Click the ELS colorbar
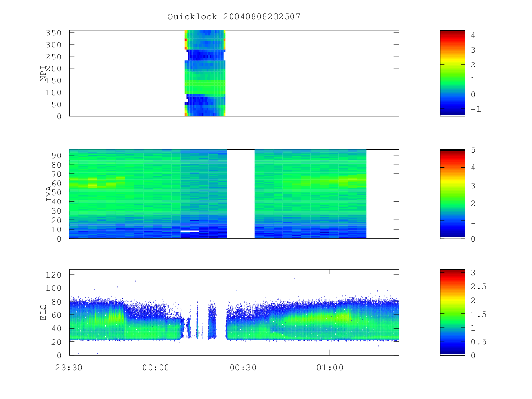 [x=452, y=312]
